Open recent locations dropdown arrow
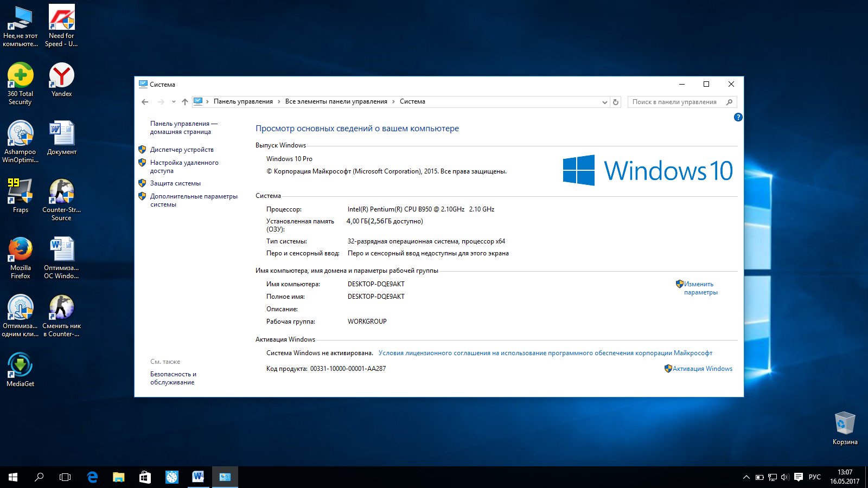The width and height of the screenshot is (868, 488). [174, 101]
